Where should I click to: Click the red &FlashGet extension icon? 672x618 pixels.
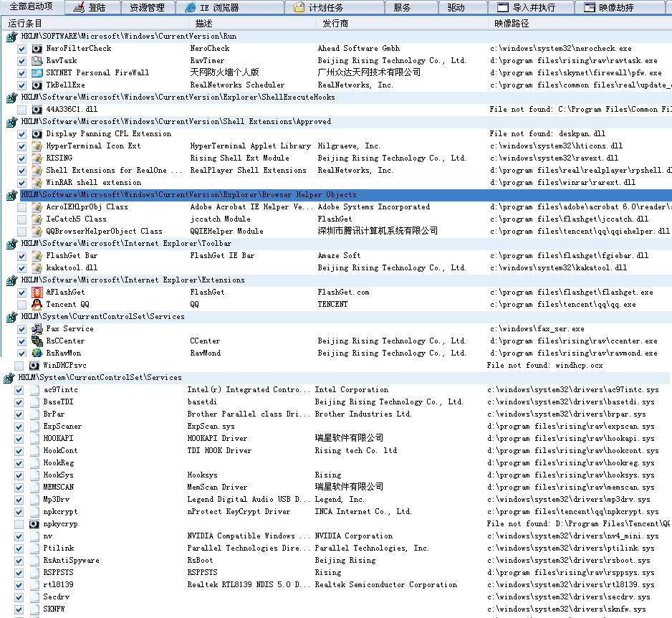click(x=37, y=293)
